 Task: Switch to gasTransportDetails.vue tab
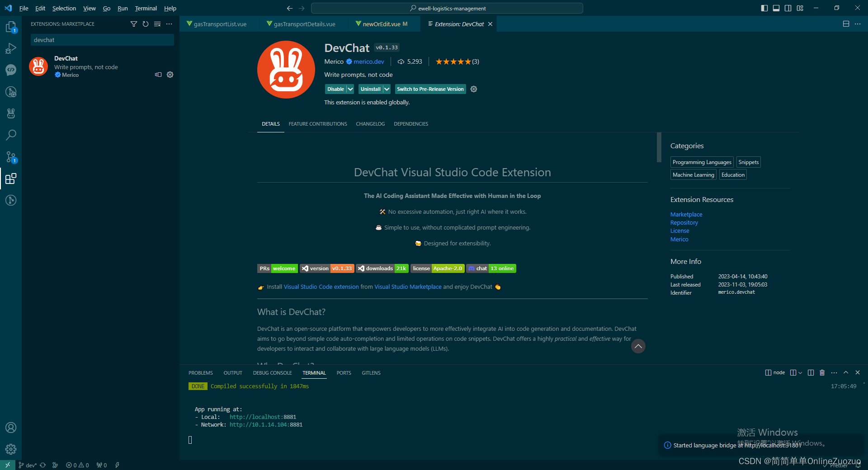pos(304,24)
